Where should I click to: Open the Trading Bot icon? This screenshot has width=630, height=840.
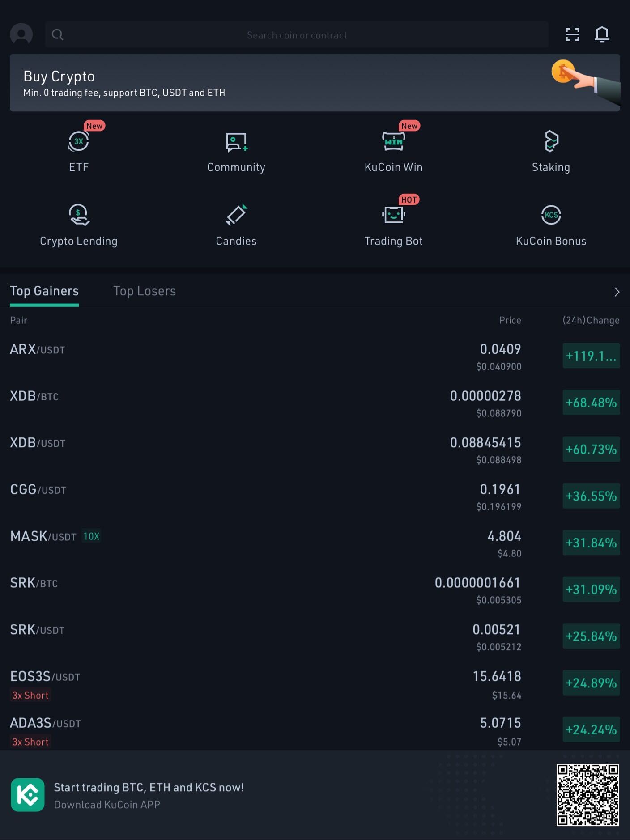[394, 215]
